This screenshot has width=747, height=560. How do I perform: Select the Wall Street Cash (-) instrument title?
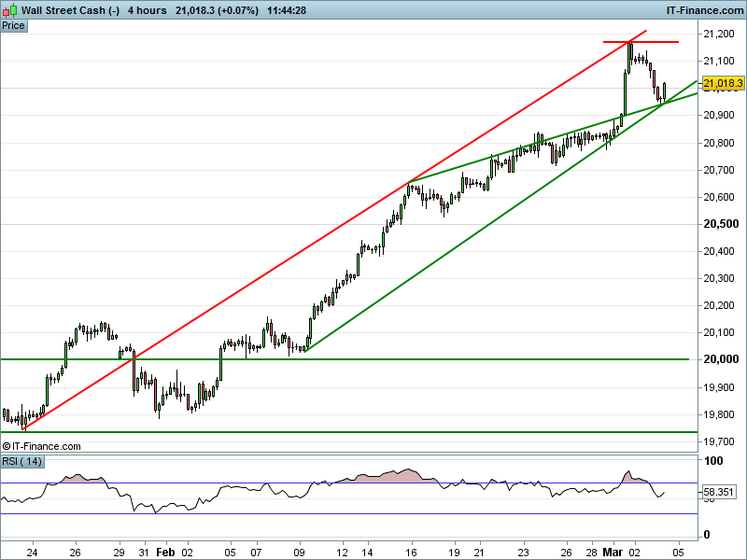(x=71, y=10)
